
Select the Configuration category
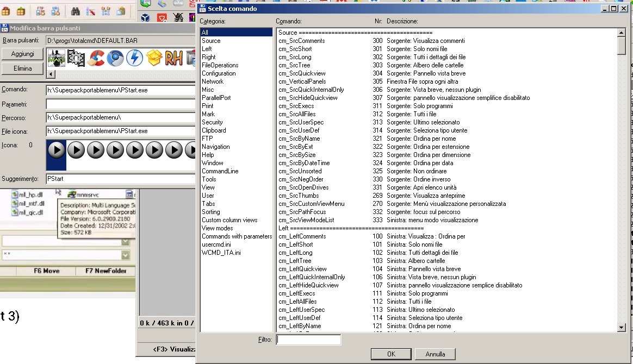tap(219, 73)
